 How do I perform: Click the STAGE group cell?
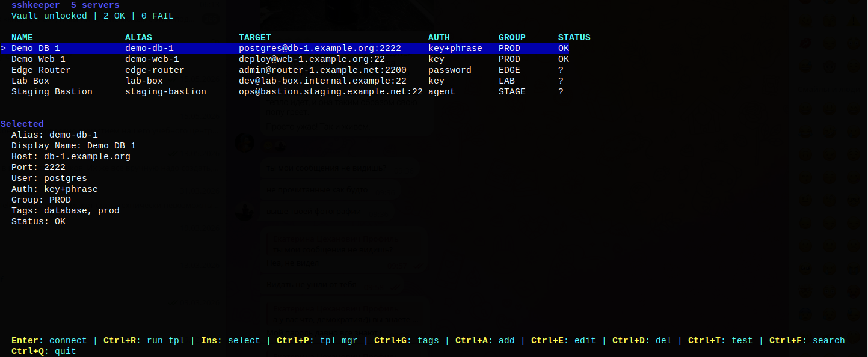click(512, 91)
